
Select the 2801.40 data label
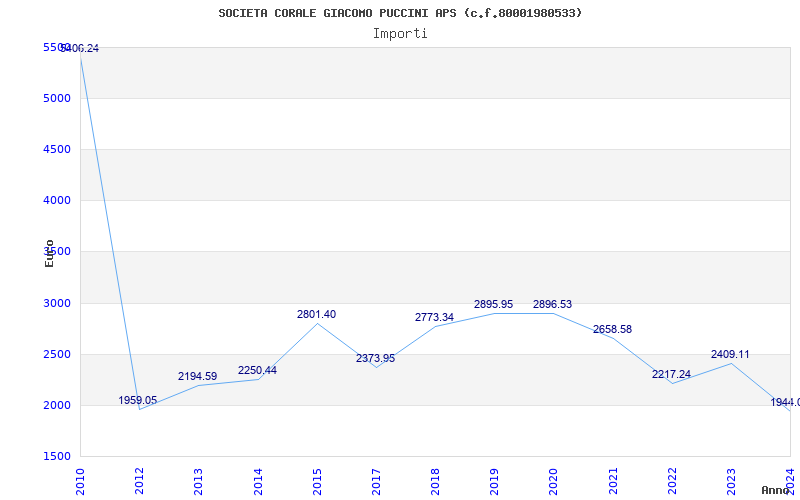point(316,314)
